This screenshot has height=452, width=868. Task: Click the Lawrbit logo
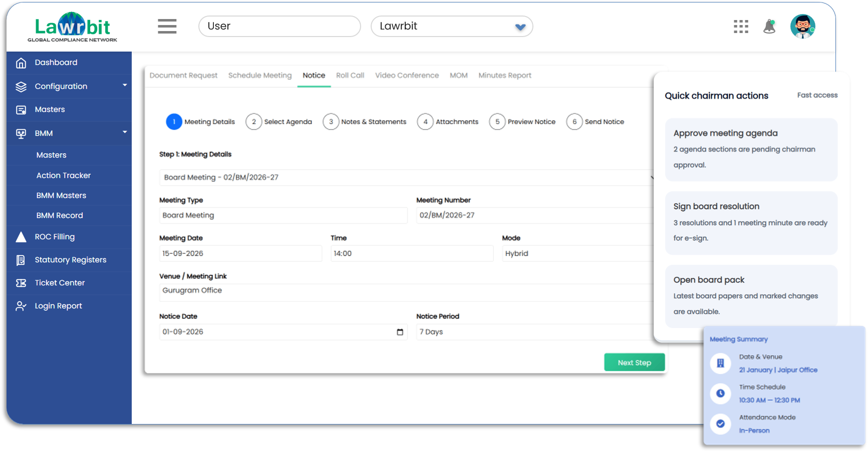[73, 27]
